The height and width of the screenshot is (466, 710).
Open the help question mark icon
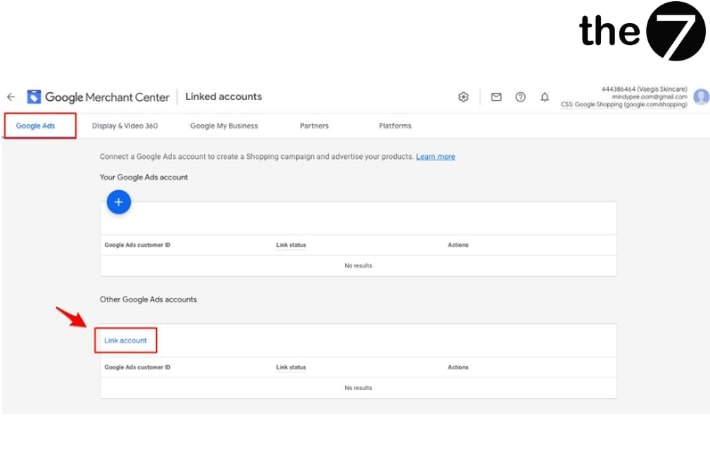(x=521, y=97)
